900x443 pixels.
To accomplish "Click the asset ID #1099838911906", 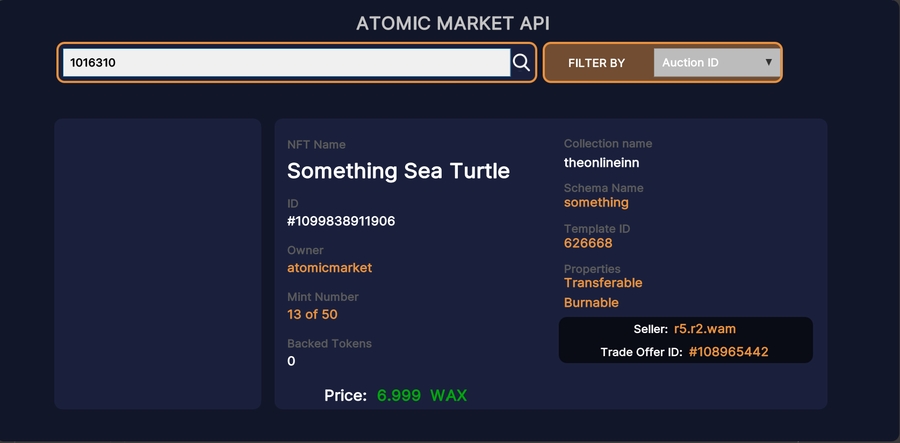I will [x=341, y=221].
